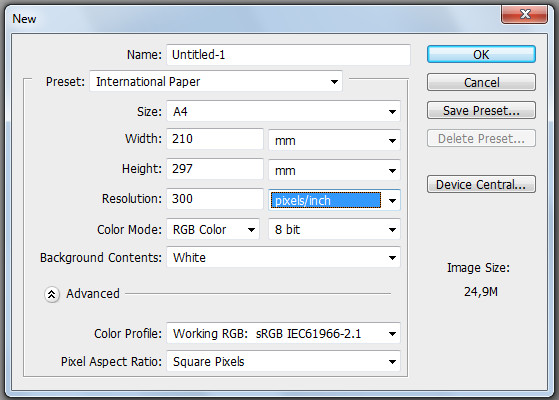Open the Height units mm dropdown
559x400 pixels.
pos(334,170)
